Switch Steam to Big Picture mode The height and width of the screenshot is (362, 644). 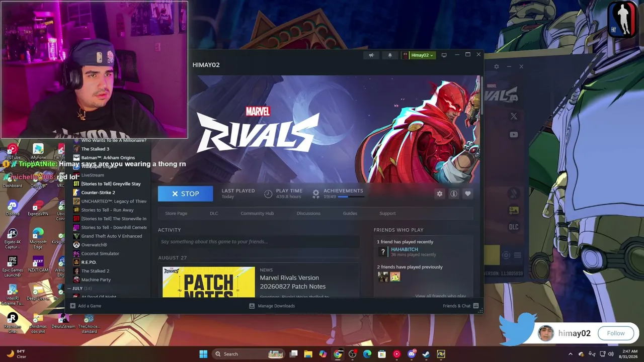coord(444,55)
